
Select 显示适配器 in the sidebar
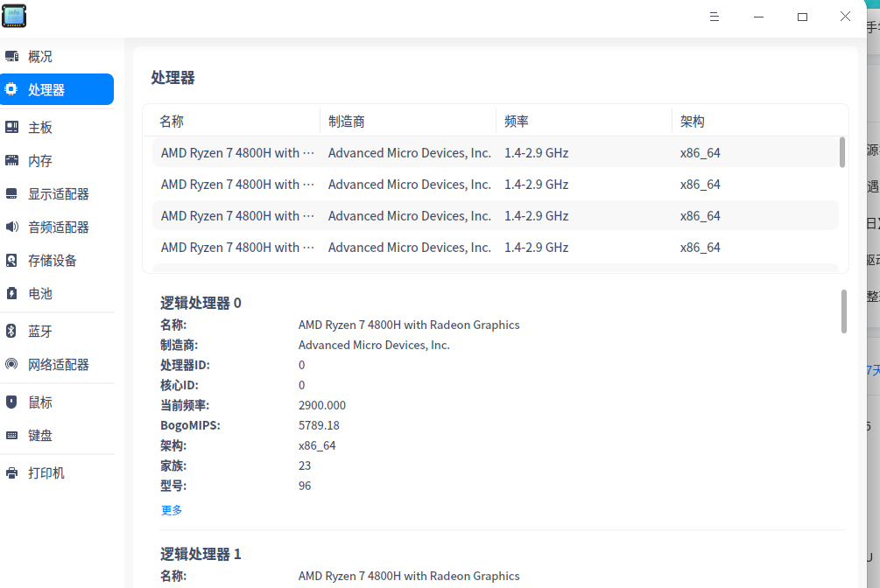57,193
